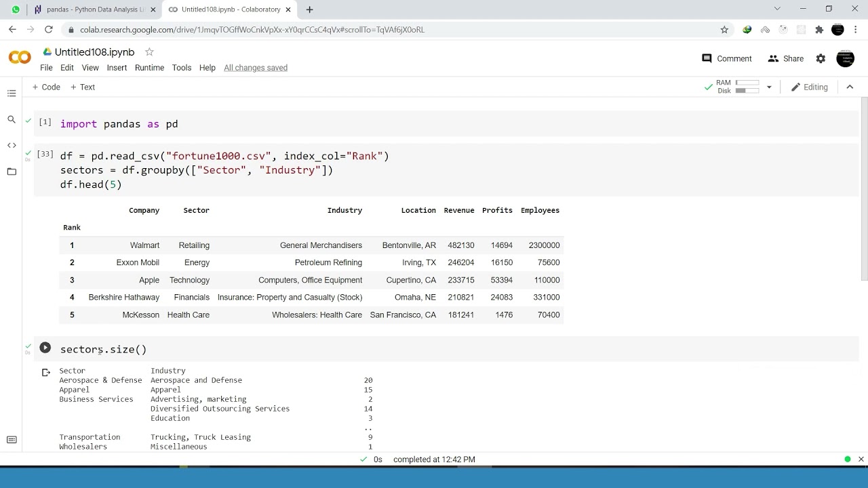Go back to the previous page
Viewport: 868px width, 488px height.
(12, 30)
